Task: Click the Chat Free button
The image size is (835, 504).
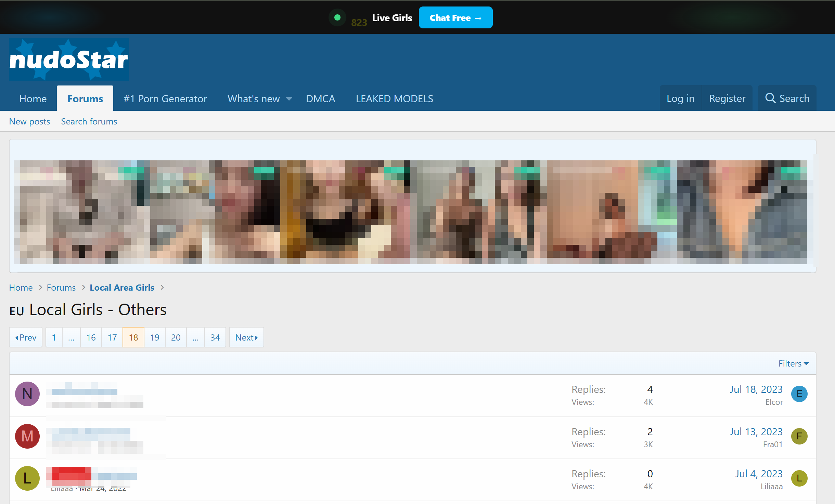Action: coord(455,17)
